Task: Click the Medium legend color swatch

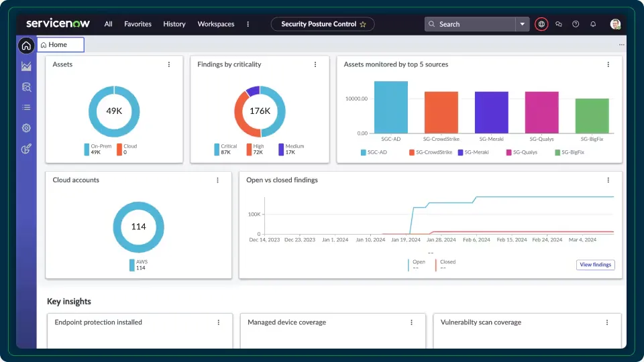Action: point(281,149)
